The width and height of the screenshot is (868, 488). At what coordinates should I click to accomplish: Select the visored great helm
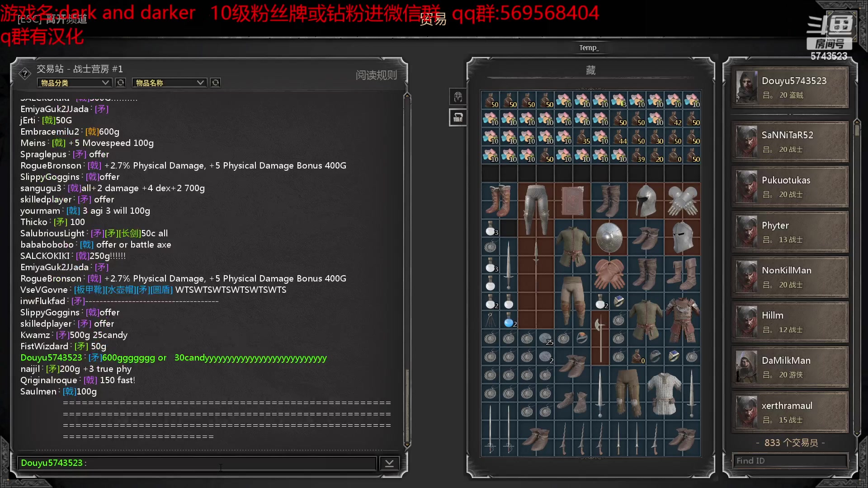(682, 238)
